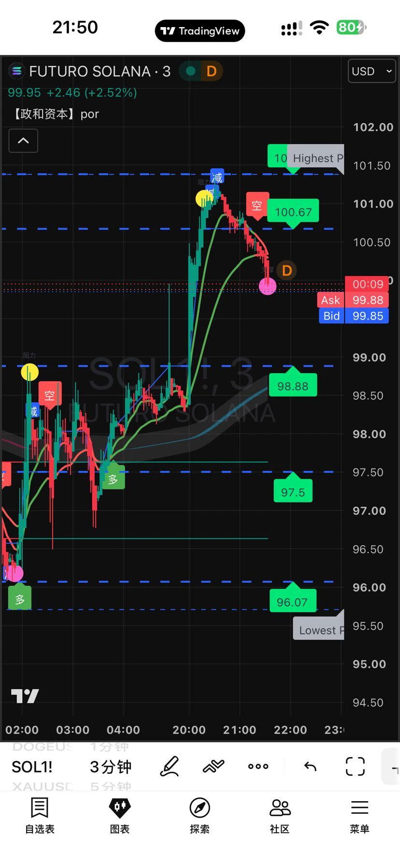Tap the pink circle at current price
The image size is (400, 868).
(268, 286)
